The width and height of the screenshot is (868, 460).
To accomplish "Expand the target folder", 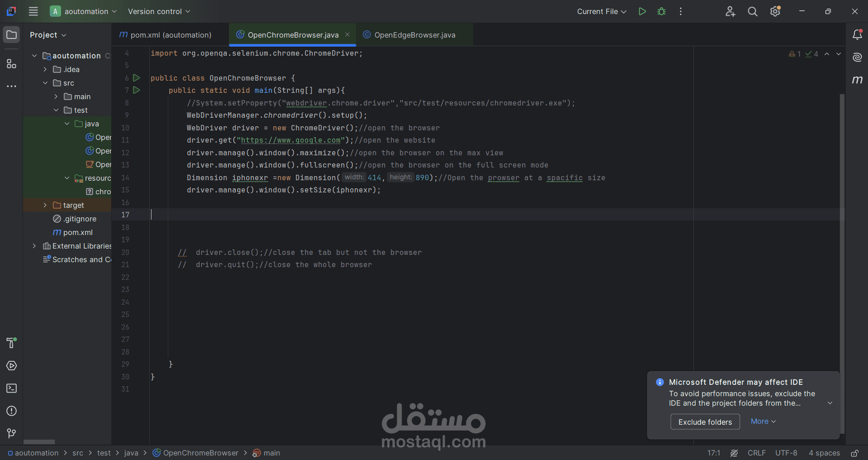I will tap(45, 205).
